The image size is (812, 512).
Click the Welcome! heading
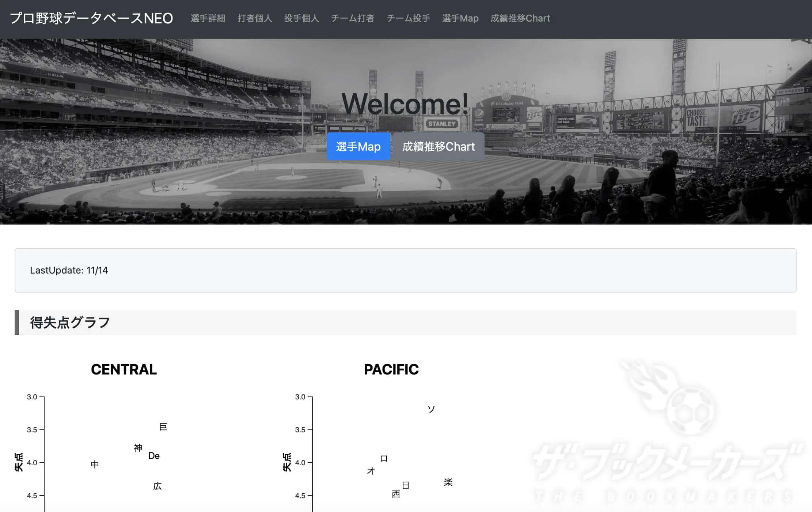tap(405, 104)
